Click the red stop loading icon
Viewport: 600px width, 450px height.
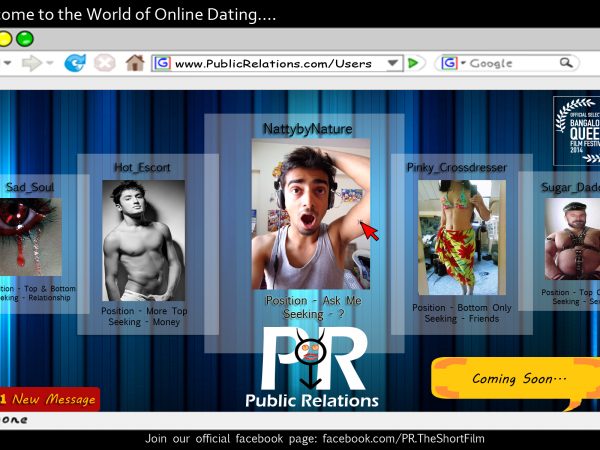click(104, 63)
